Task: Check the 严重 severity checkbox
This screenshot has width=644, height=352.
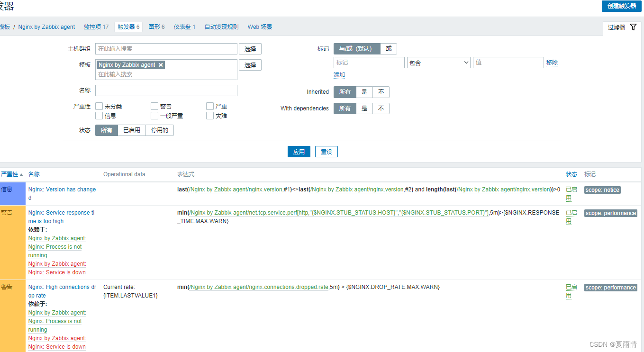Action: click(x=210, y=106)
